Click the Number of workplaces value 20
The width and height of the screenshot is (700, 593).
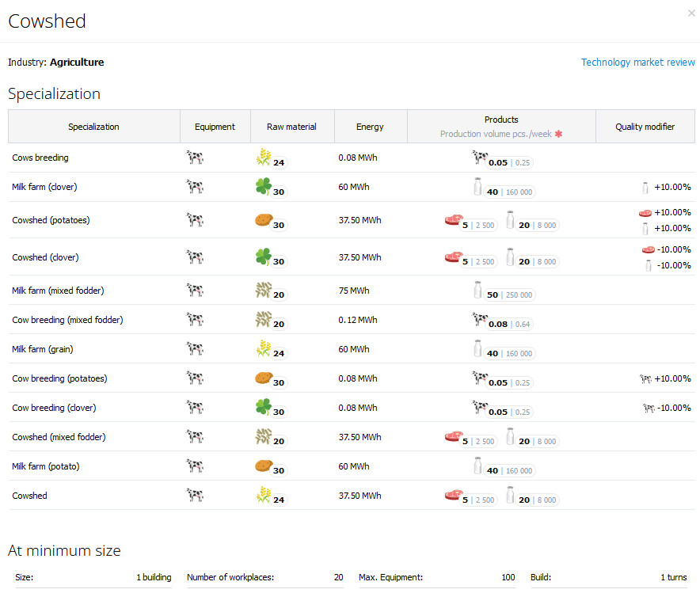tap(338, 577)
